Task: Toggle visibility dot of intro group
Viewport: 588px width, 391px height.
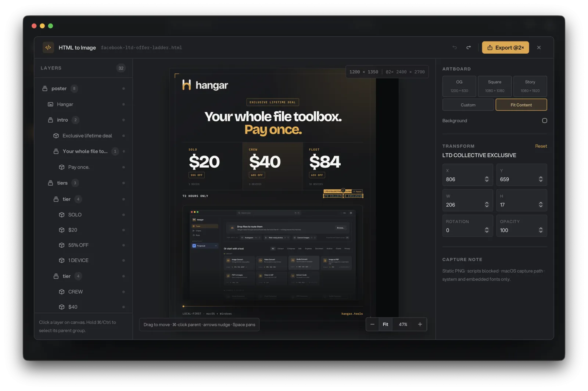Action: (123, 120)
